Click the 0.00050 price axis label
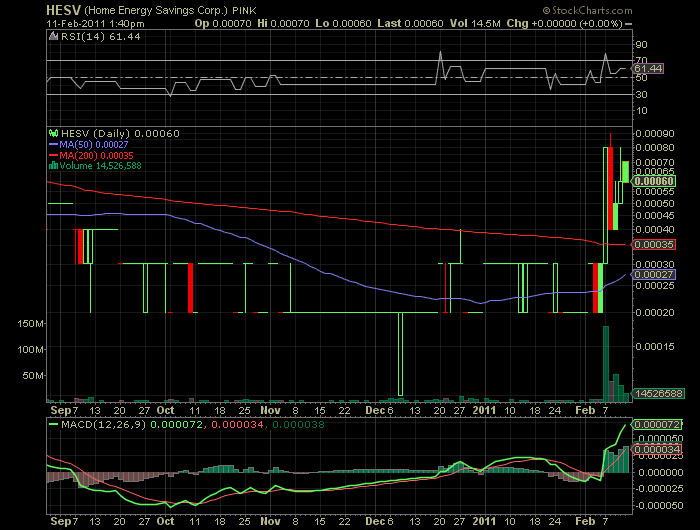700x530 pixels. point(655,203)
